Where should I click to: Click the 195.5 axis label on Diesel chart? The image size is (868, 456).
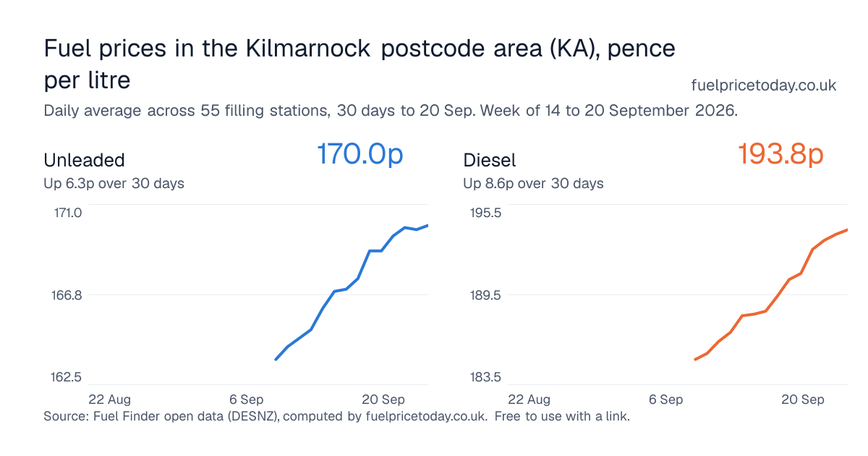click(488, 213)
